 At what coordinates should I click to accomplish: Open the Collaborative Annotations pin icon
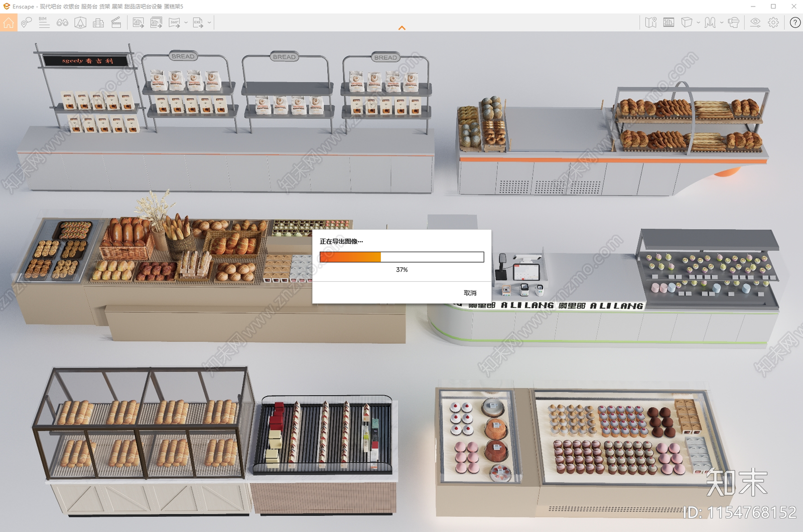tap(27, 23)
